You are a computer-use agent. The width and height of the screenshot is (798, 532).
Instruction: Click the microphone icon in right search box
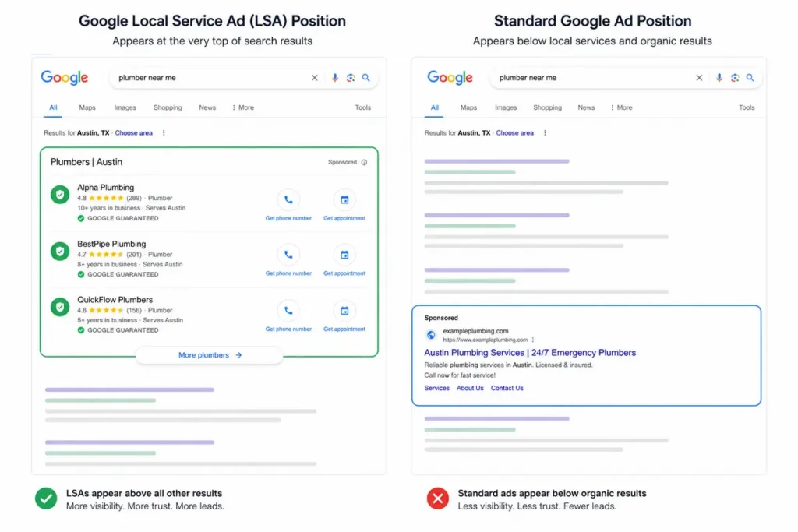[719, 78]
